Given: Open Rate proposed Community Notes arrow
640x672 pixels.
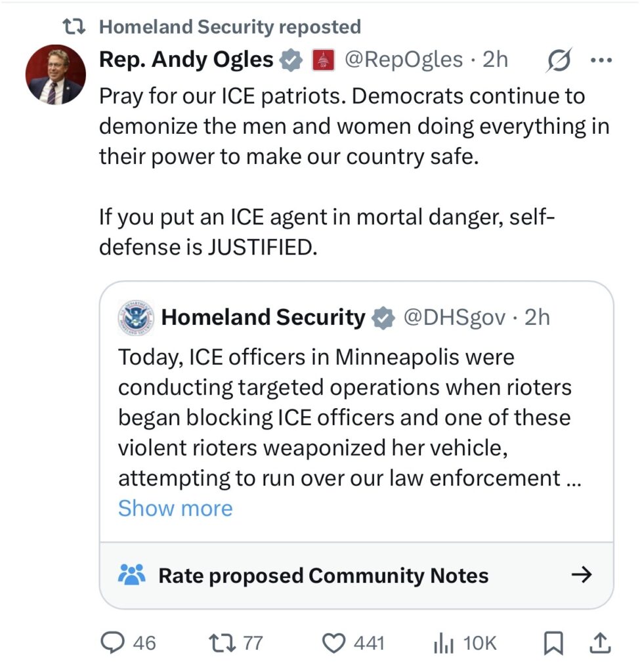Looking at the screenshot, I should tap(582, 576).
